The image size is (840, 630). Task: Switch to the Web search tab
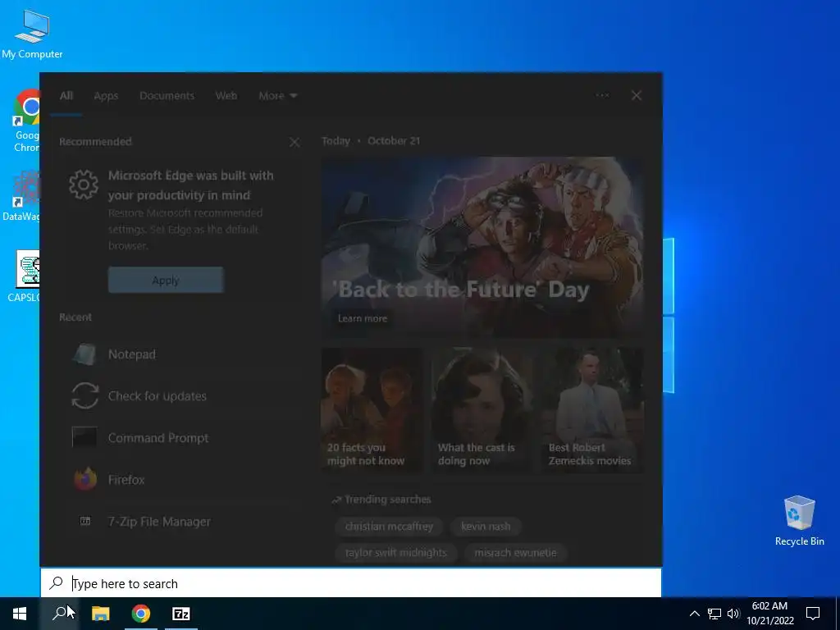(x=226, y=95)
